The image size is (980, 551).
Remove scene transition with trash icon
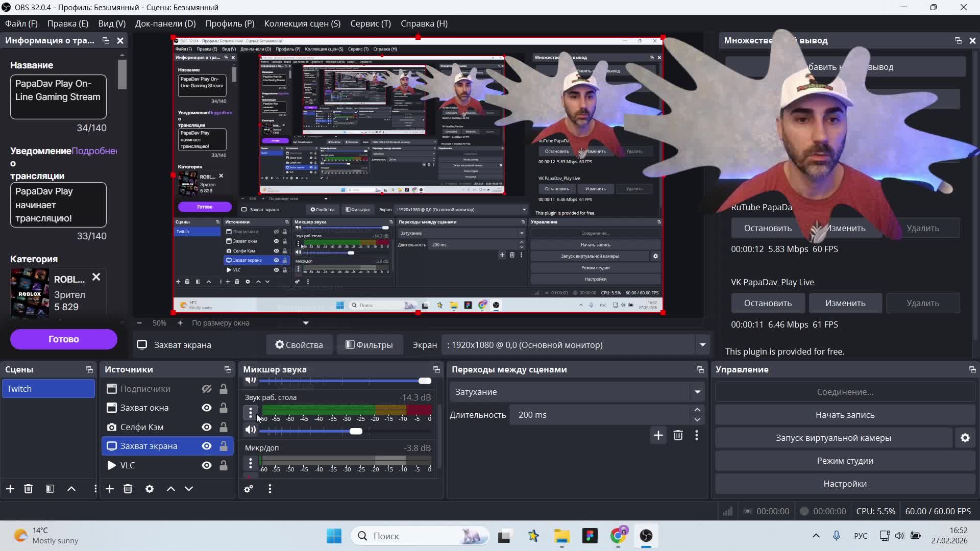click(678, 435)
